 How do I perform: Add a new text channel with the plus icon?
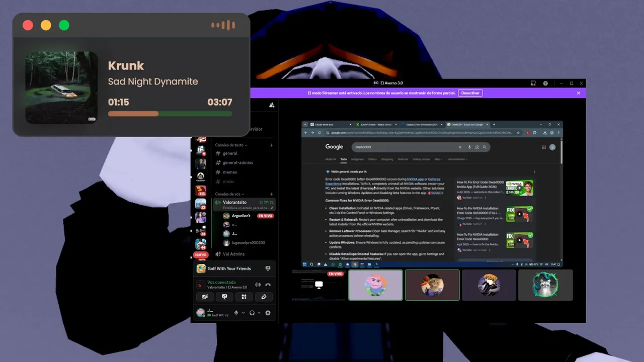pos(271,145)
